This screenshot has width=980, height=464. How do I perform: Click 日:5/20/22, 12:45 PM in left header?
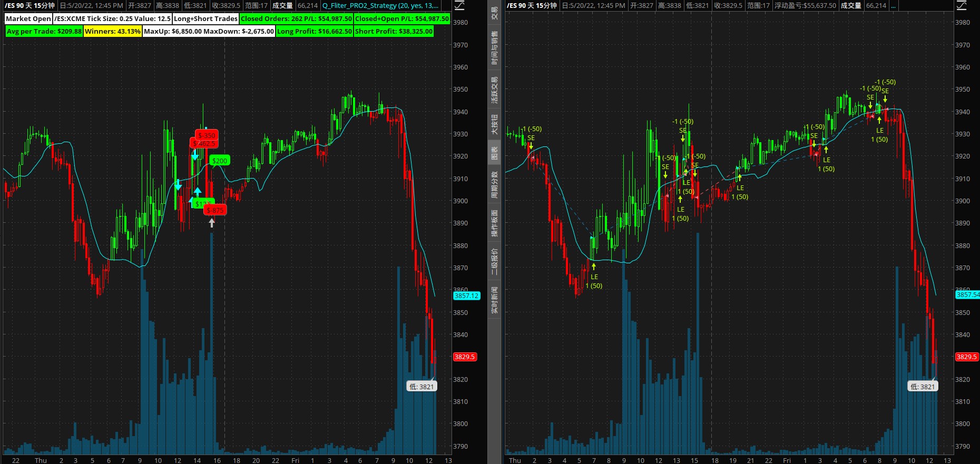click(x=91, y=6)
